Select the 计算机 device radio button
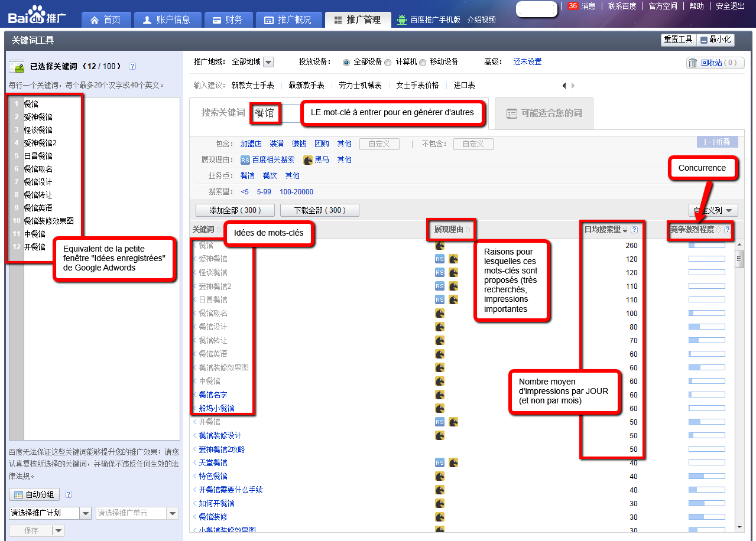756x541 pixels. tap(388, 62)
